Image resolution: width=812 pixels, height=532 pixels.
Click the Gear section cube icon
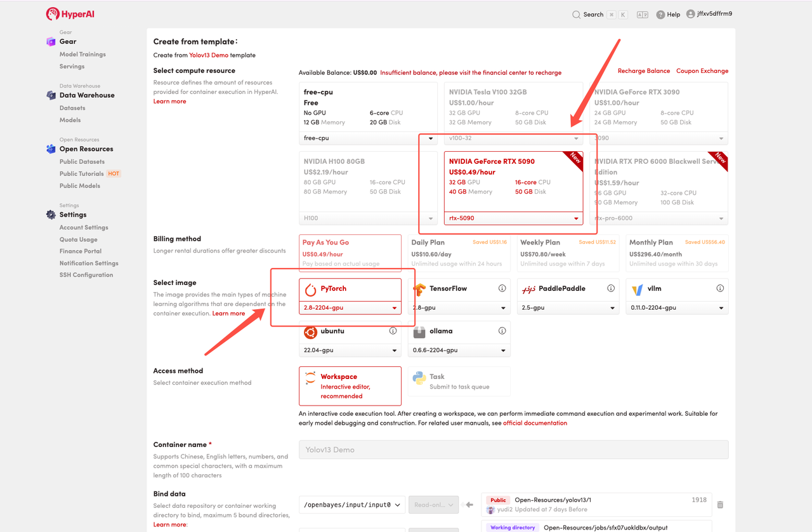click(51, 42)
